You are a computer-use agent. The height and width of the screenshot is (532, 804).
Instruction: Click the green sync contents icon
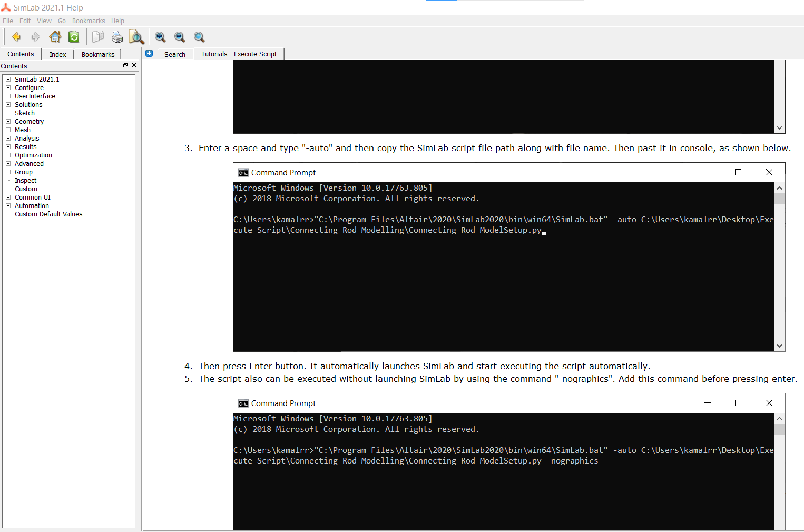click(x=74, y=37)
